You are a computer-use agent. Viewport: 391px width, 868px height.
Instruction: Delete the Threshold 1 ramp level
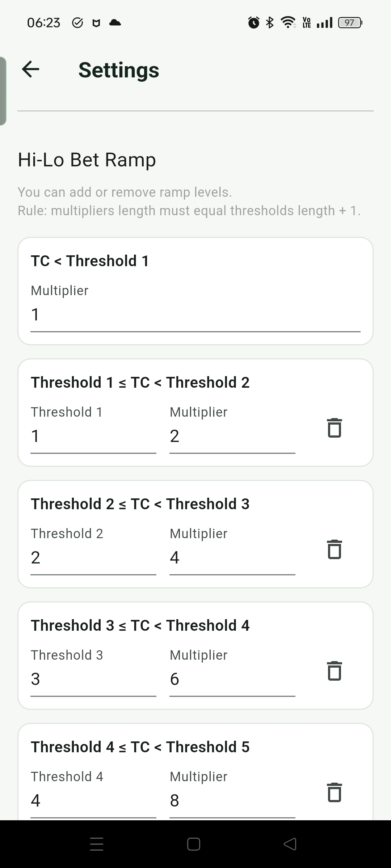[x=335, y=428]
